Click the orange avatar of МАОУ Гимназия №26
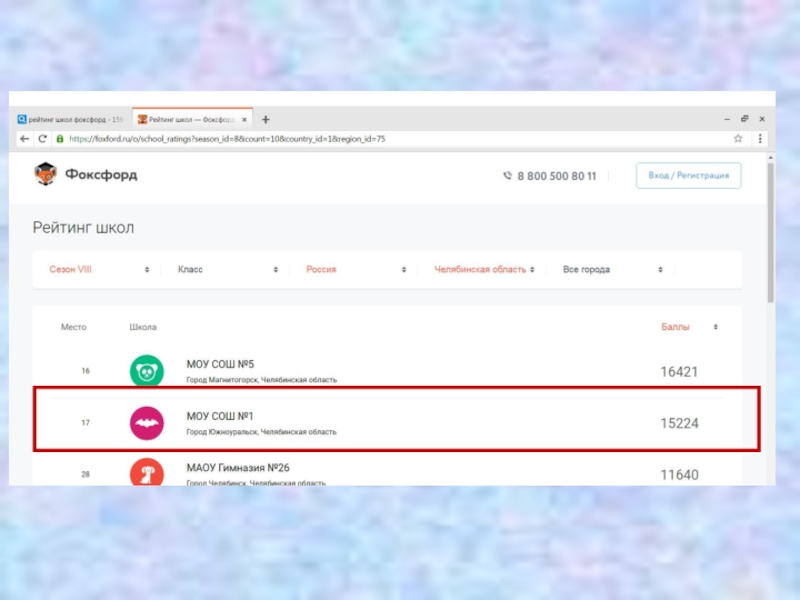This screenshot has width=800, height=600. click(146, 472)
